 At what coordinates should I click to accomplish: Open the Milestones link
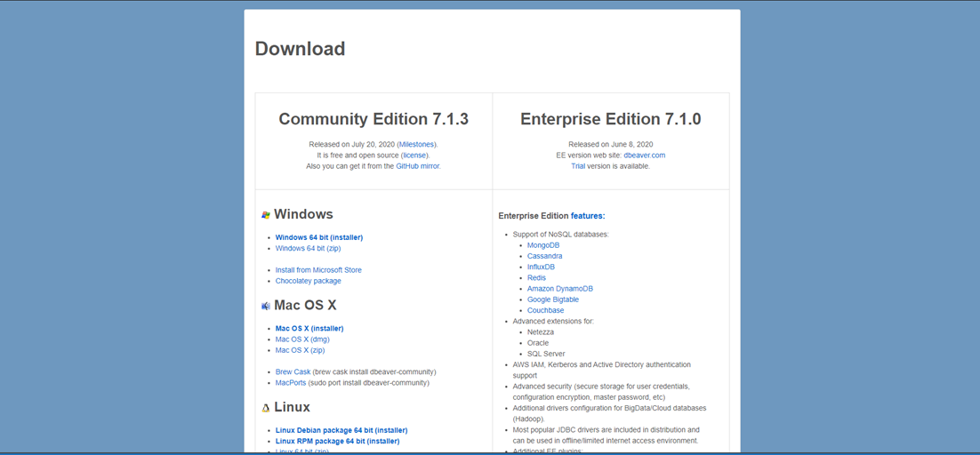tap(417, 144)
